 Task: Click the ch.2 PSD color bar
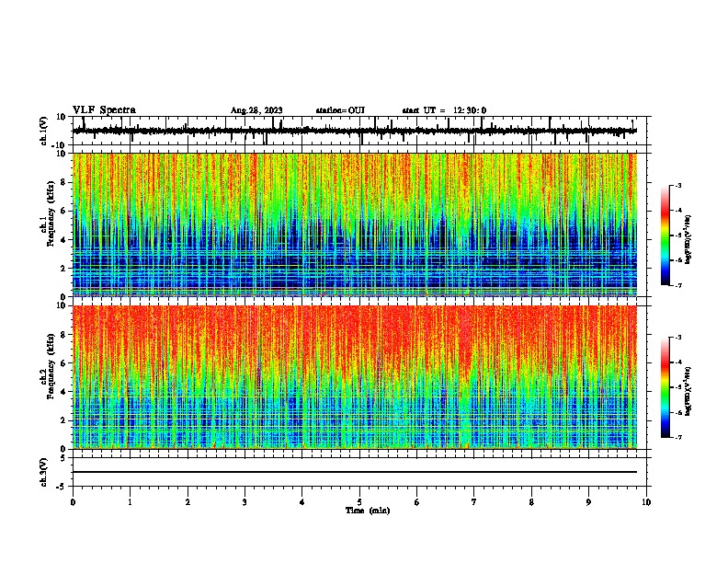(665, 387)
